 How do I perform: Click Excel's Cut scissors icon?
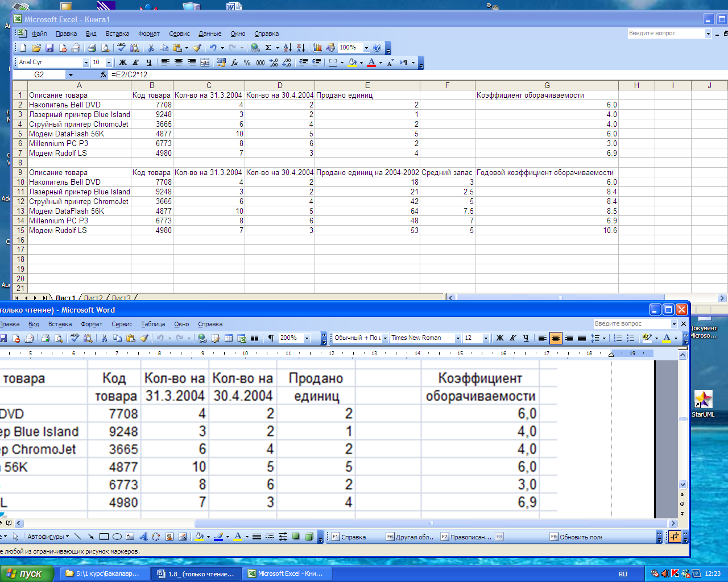[151, 48]
